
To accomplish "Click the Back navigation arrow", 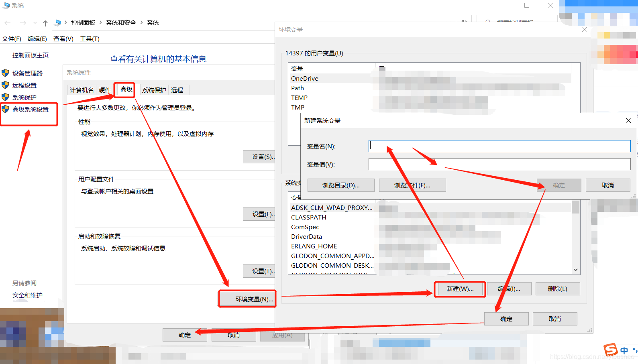I will click(x=8, y=23).
